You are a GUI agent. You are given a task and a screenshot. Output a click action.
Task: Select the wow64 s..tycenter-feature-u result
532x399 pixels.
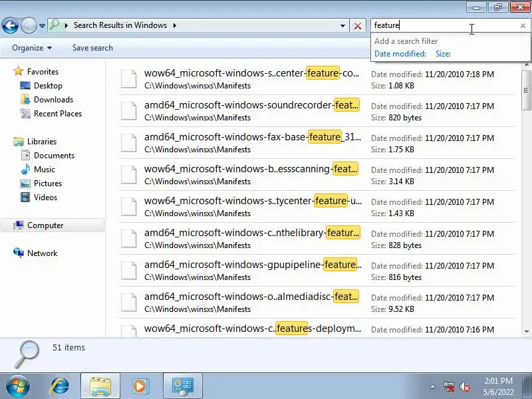(317, 207)
